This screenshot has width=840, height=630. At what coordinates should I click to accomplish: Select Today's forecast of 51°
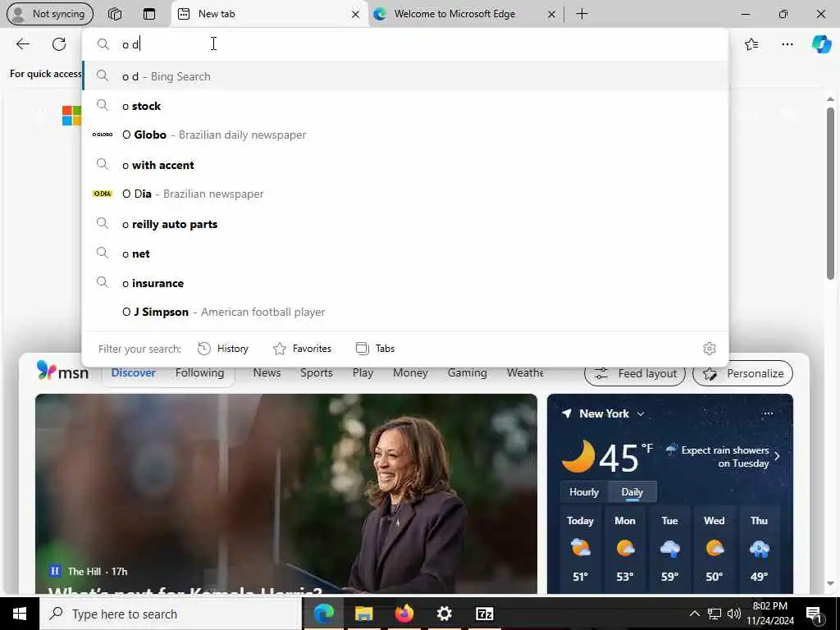[580, 549]
